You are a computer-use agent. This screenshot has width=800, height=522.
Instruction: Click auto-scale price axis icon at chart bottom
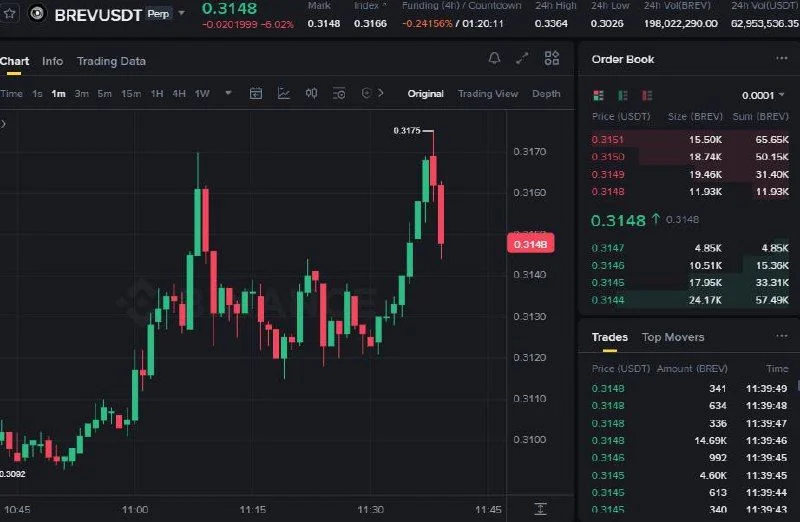click(540, 509)
